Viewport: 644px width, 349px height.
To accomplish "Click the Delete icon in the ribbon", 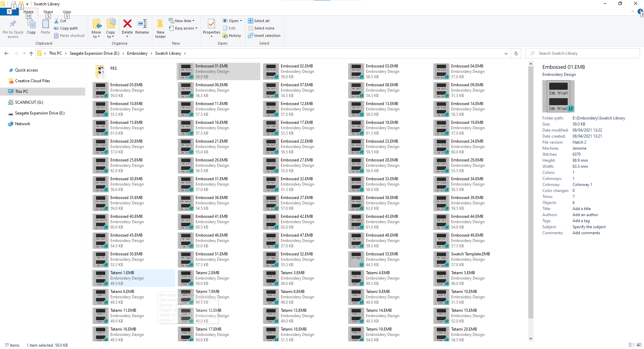I will pos(127,26).
